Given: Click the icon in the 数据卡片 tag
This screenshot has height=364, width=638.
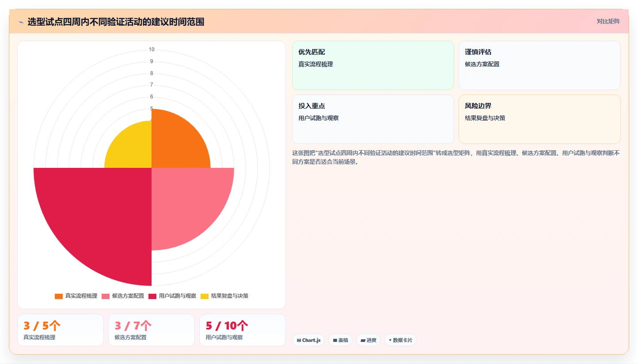Looking at the screenshot, I should pyautogui.click(x=390, y=340).
